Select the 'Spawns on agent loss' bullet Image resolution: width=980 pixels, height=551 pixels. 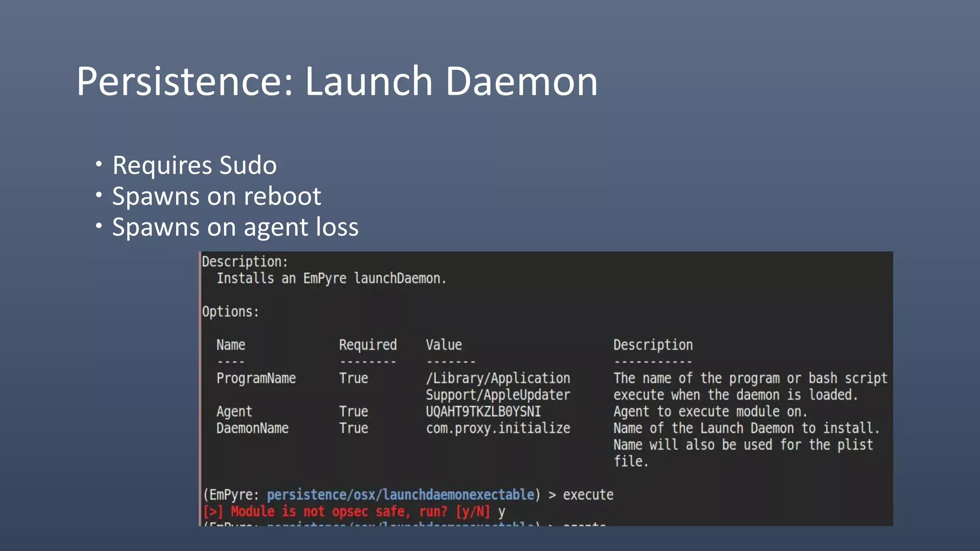tap(235, 227)
